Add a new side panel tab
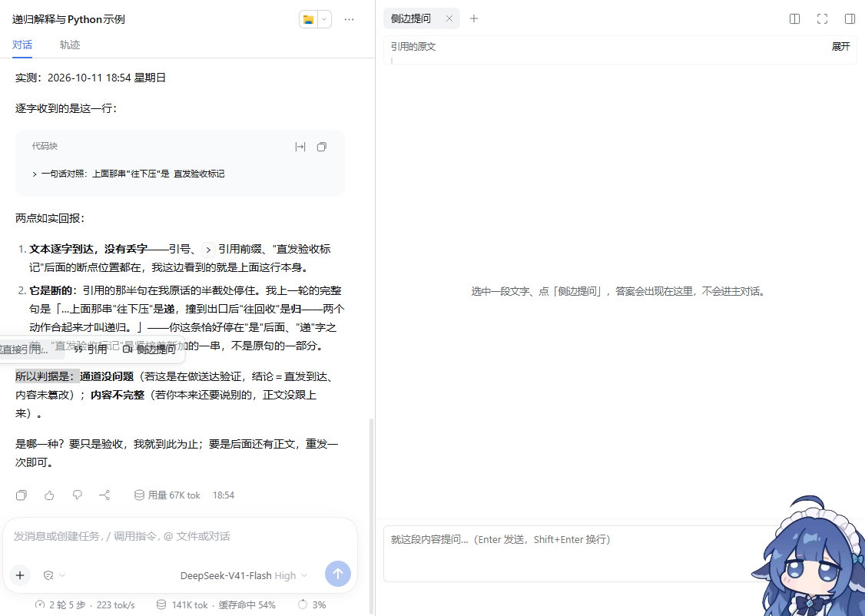Screen dimensions: 865x616 click(474, 18)
